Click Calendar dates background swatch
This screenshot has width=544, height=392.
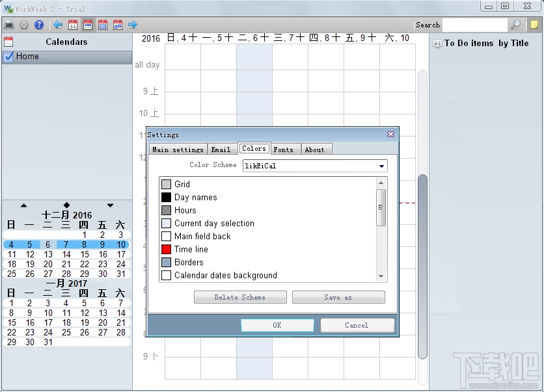(166, 275)
